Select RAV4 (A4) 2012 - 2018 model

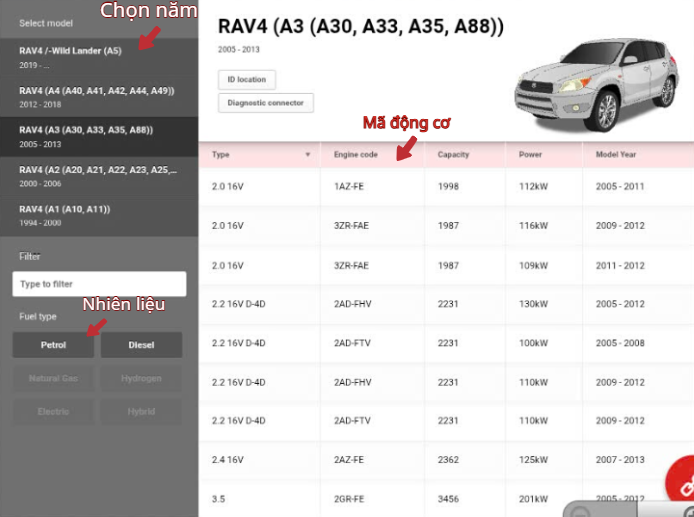[98, 97]
